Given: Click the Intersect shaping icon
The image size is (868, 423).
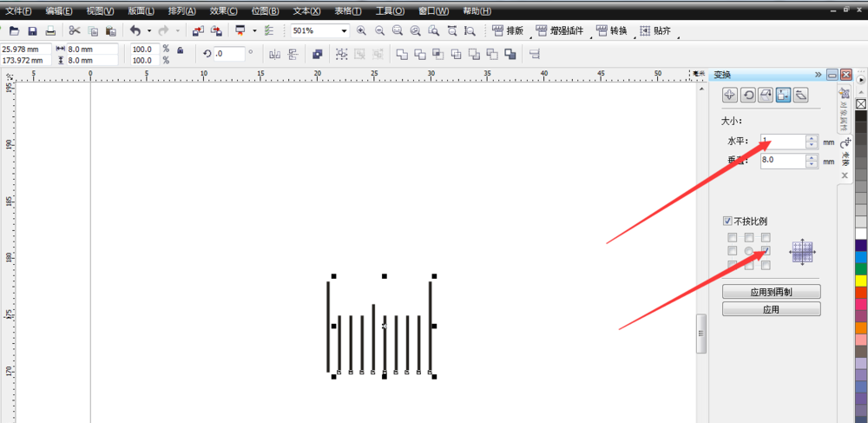Looking at the screenshot, I should (x=438, y=54).
